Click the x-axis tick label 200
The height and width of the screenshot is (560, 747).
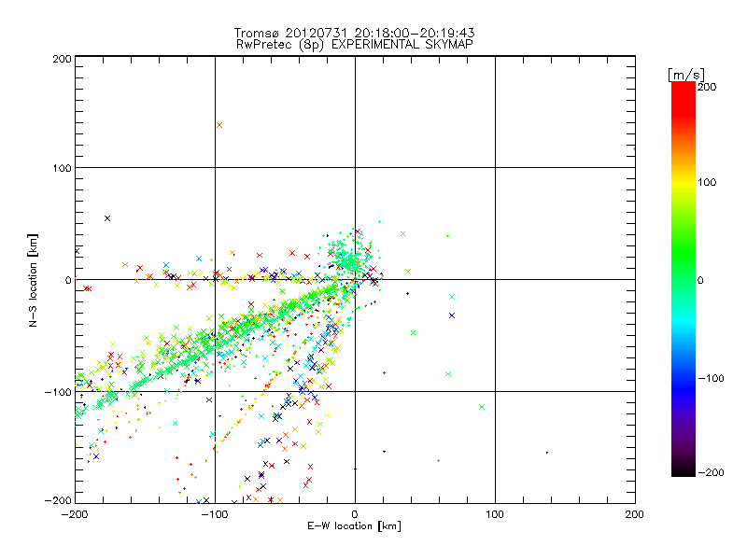[x=635, y=514]
